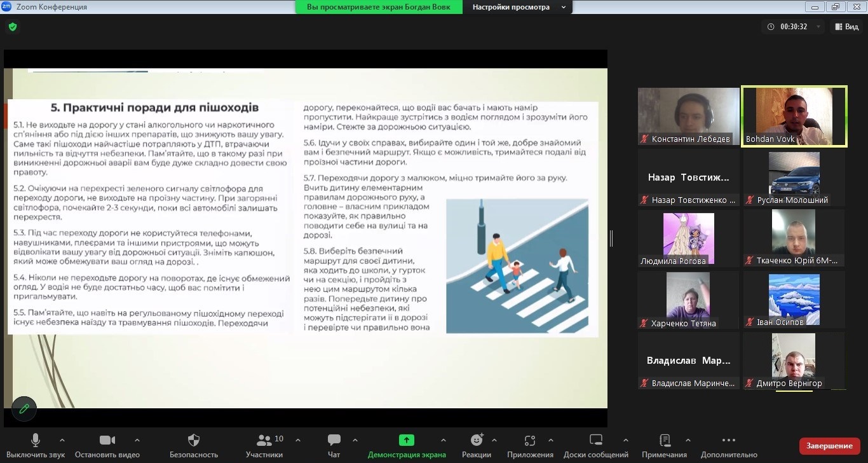Stop camera with Остановить видео

click(x=107, y=445)
